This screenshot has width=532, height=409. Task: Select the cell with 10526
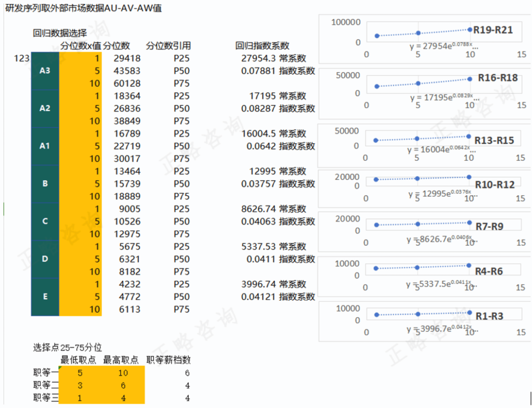pyautogui.click(x=127, y=221)
